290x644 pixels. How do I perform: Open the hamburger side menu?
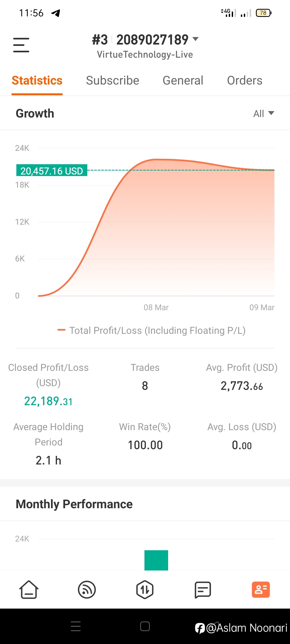tap(21, 45)
